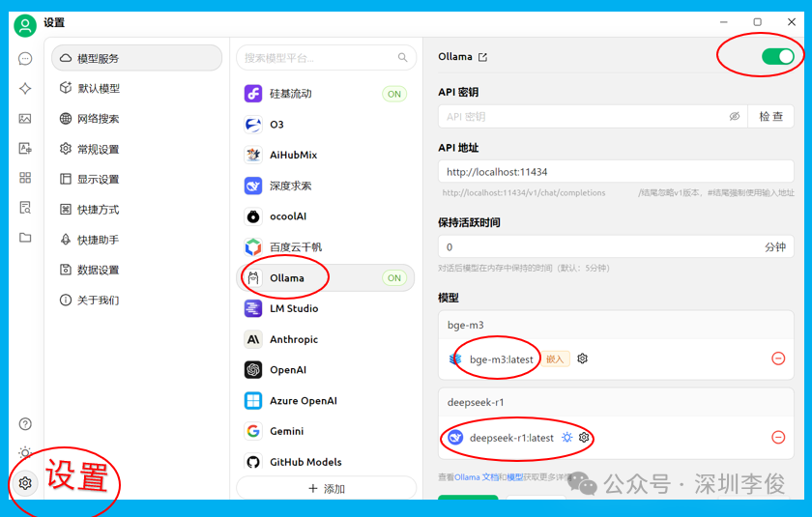Click the reasoning icon beside deepseek-r1:latest

point(567,438)
